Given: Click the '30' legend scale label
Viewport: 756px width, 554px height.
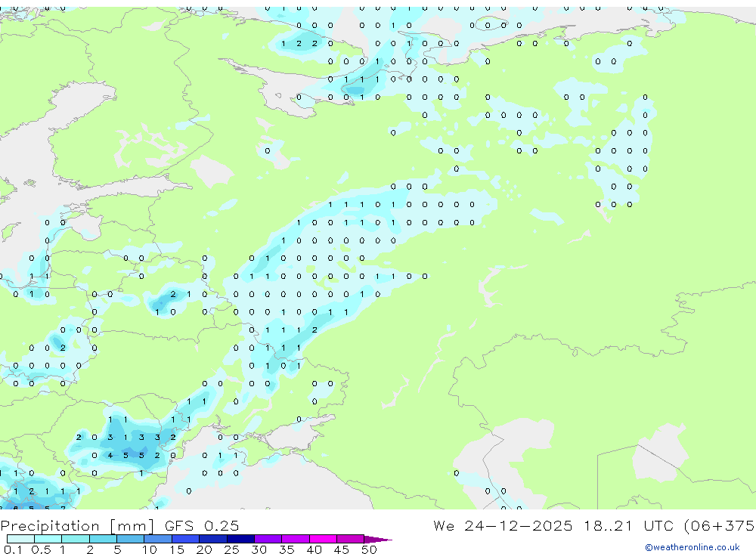Looking at the screenshot, I should tap(259, 549).
